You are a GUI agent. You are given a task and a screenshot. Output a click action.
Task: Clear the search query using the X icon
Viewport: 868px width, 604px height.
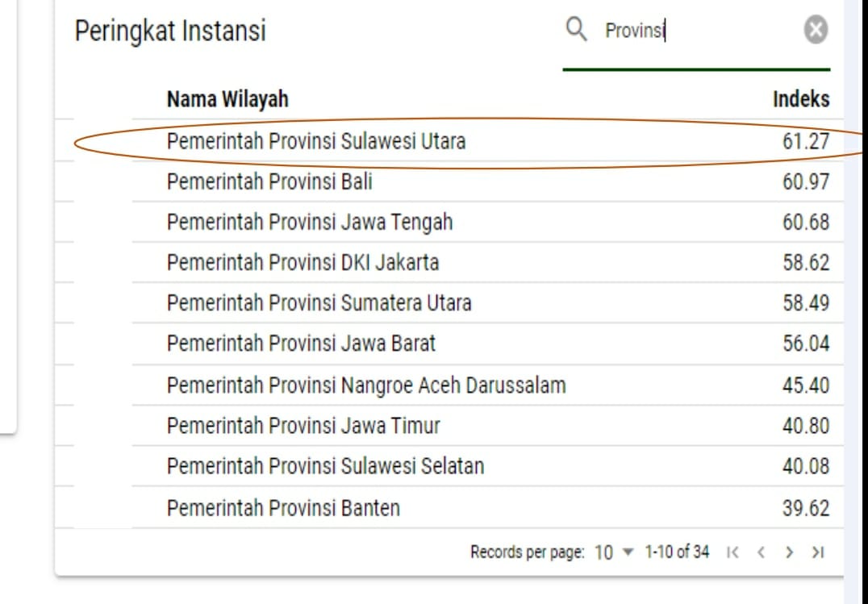[815, 30]
